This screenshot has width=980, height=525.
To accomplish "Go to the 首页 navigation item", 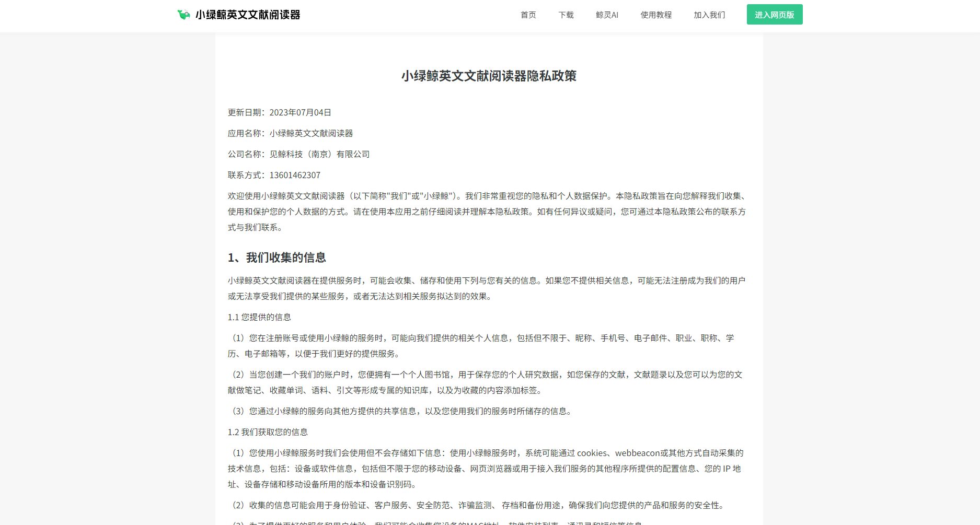I will (x=528, y=15).
